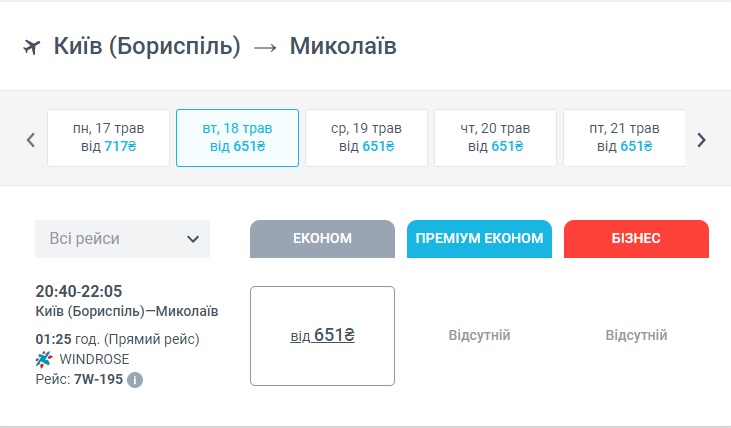Screen dimensions: 731x428
Task: Switch to Friday 21 May date tab
Action: pos(623,137)
